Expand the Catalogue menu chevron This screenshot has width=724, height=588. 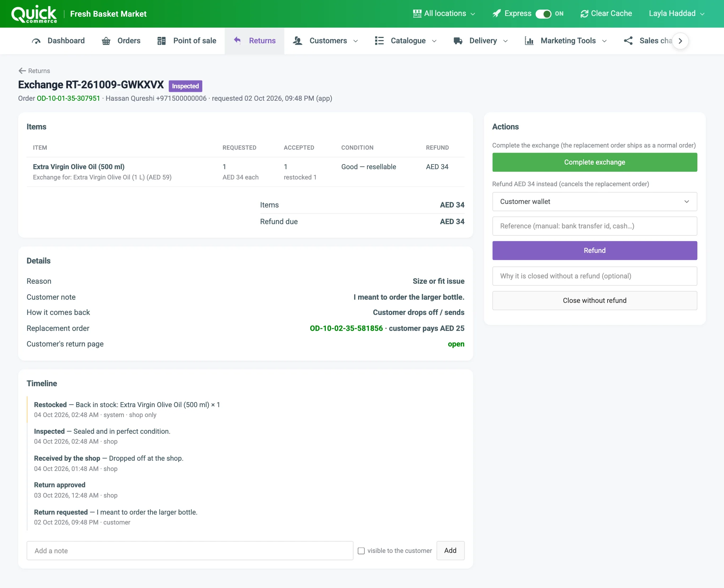point(434,41)
